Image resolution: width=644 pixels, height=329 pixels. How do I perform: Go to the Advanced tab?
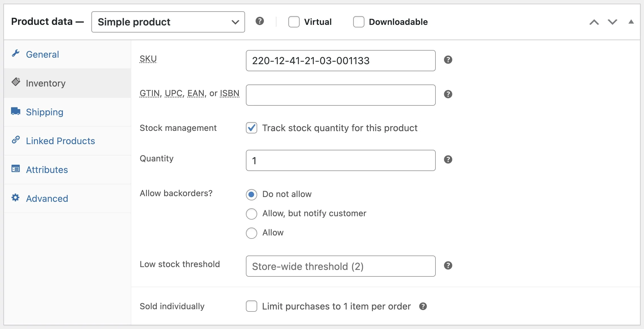67,198
